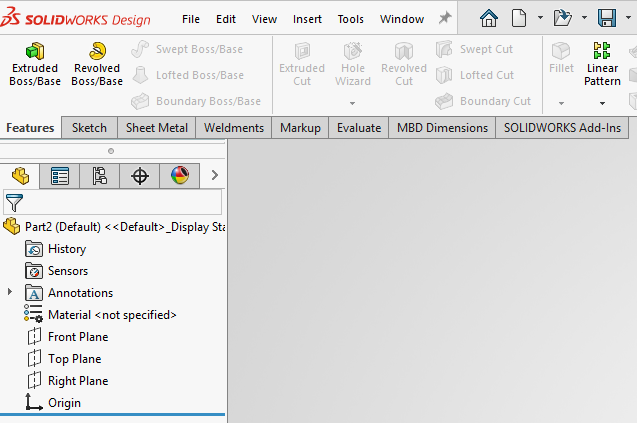
Task: Select the History folder
Action: coord(56,249)
